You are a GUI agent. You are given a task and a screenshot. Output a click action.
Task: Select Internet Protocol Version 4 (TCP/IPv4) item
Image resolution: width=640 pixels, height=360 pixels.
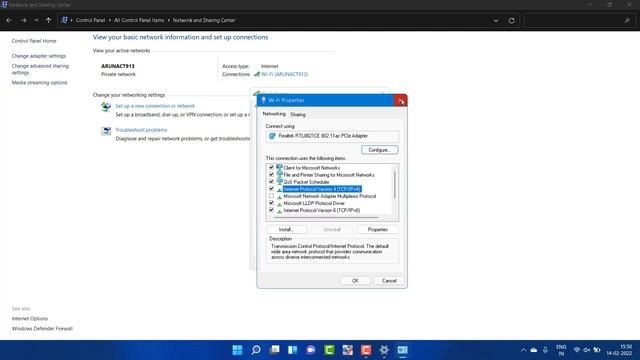pyautogui.click(x=322, y=189)
